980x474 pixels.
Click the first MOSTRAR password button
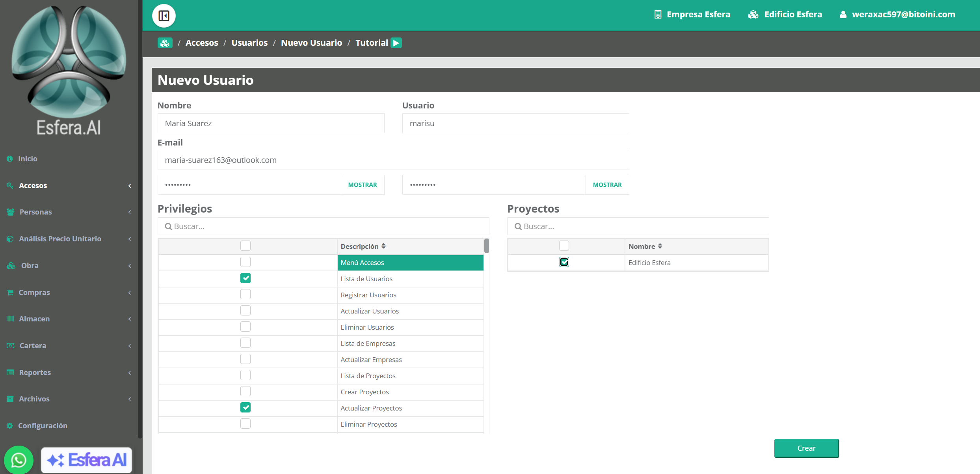click(x=363, y=185)
